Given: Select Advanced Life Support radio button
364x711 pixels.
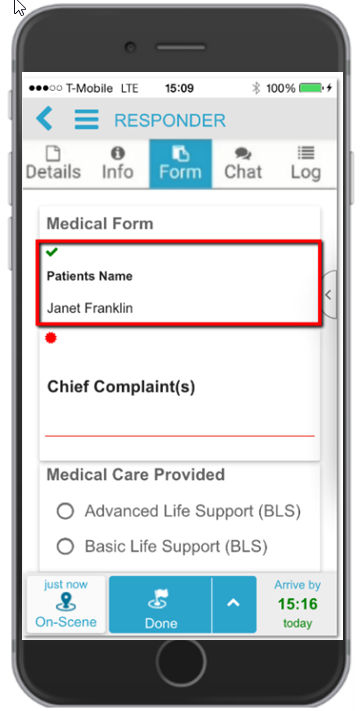Looking at the screenshot, I should 65,511.
